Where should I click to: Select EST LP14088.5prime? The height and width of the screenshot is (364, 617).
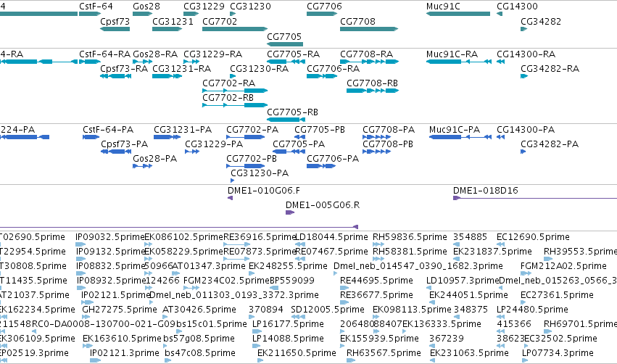point(256,346)
